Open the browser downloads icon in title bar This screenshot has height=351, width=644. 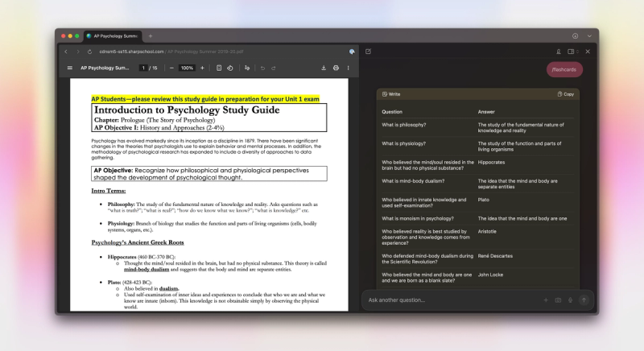click(x=576, y=36)
